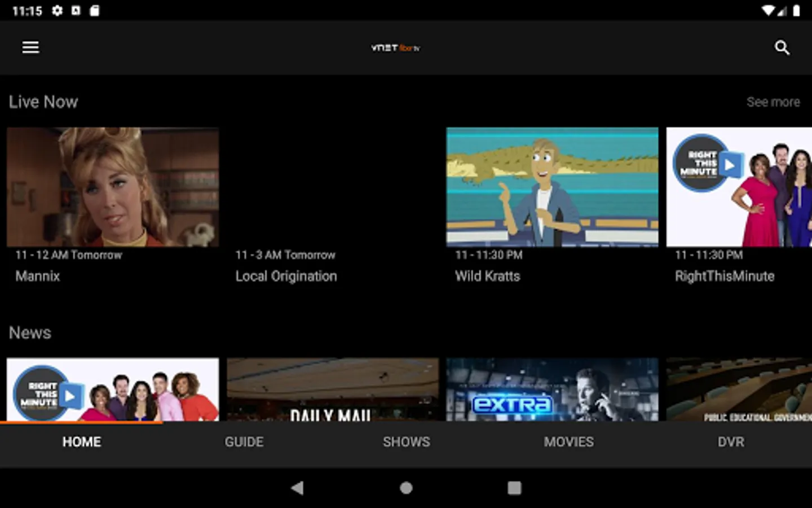The width and height of the screenshot is (812, 508).
Task: Open Public Educational Government news thumbnail
Action: (739, 389)
